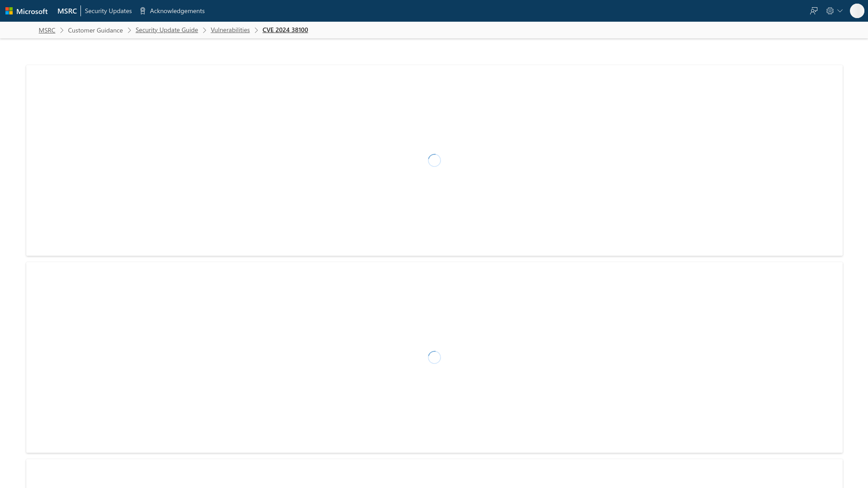The image size is (868, 488).
Task: Expand the settings dropdown chevron
Action: tap(840, 11)
